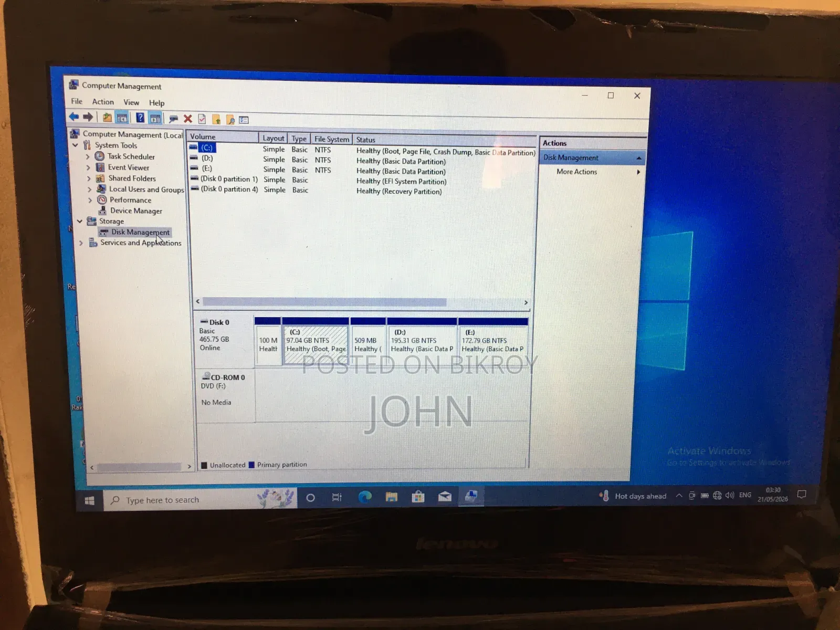Open Microsoft Store from the taskbar
840x630 pixels.
(418, 496)
